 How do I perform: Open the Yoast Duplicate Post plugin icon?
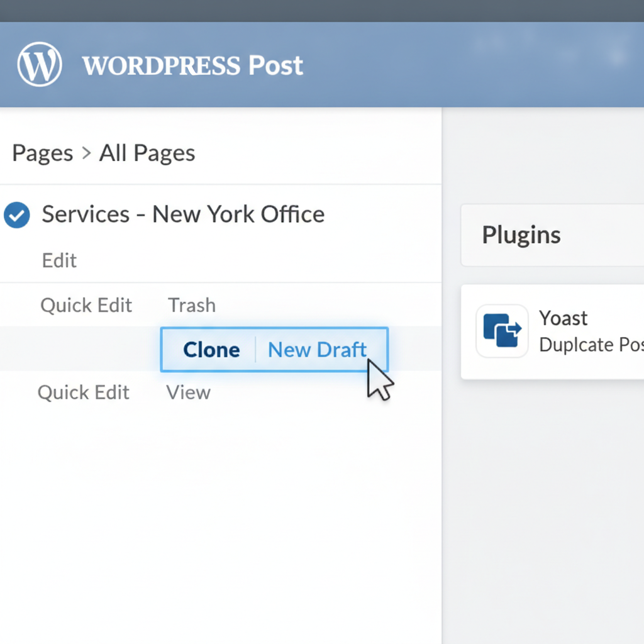502,331
